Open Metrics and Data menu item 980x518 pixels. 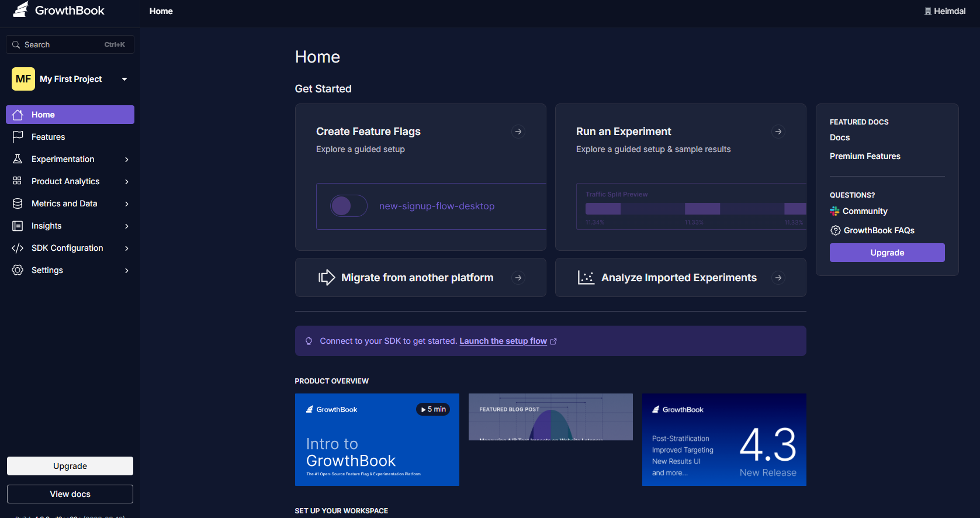(x=70, y=203)
